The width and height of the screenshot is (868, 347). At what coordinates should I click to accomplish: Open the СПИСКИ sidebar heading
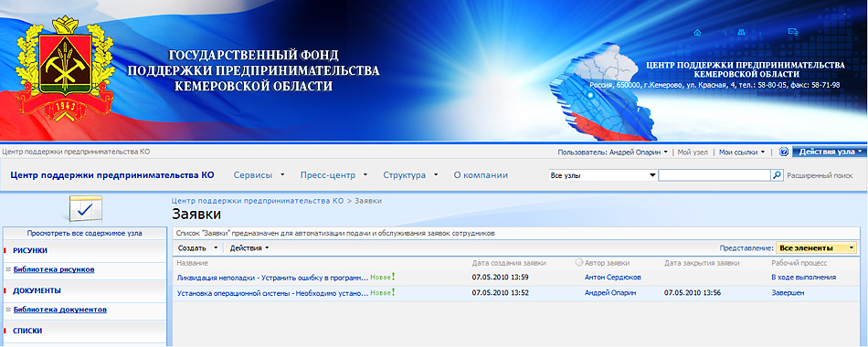pyautogui.click(x=27, y=331)
